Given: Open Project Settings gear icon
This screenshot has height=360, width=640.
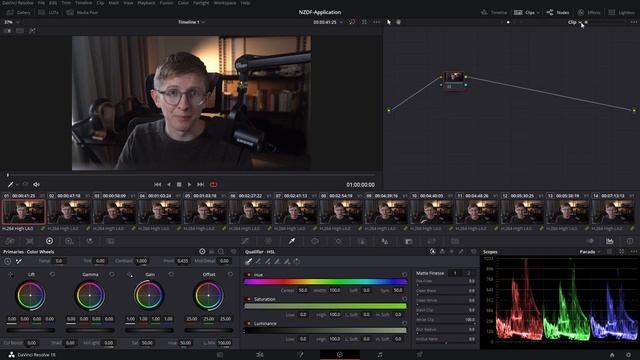Looking at the screenshot, I should 628,355.
